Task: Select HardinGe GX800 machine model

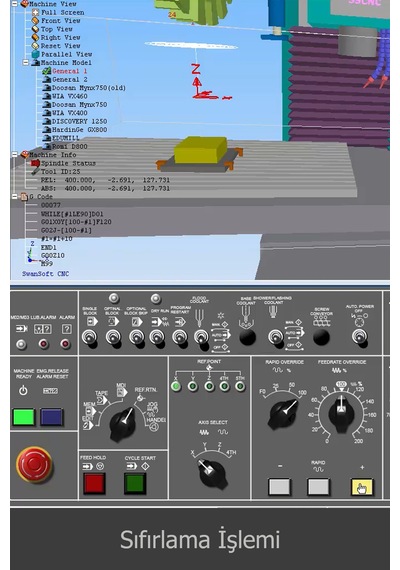Action: [80, 129]
